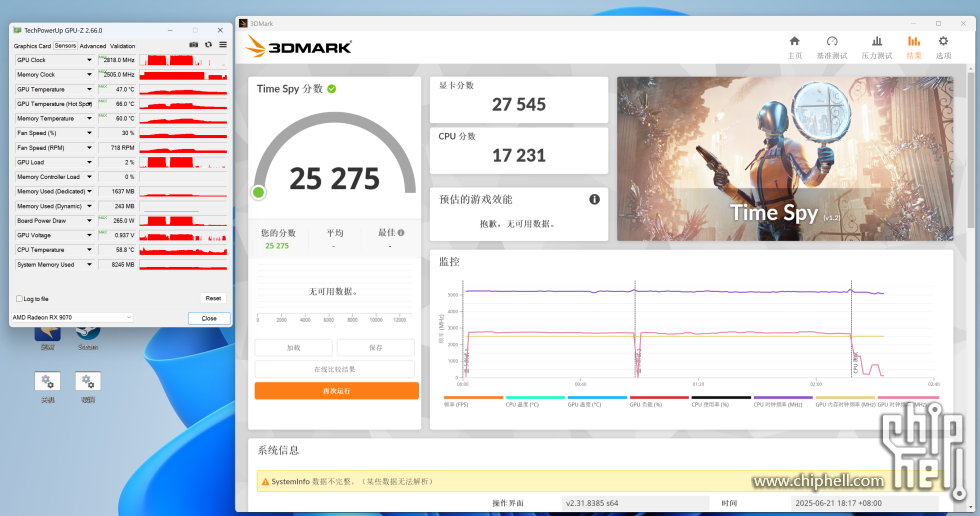Switch to Advanced tab in GPU-Z

click(x=92, y=46)
